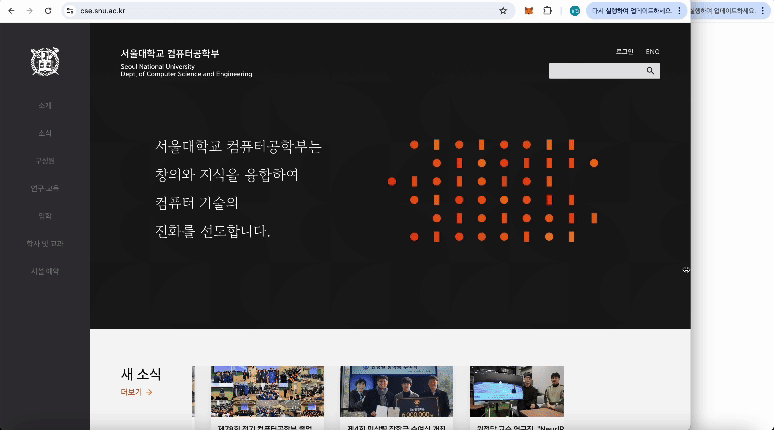The width and height of the screenshot is (774, 430).
Task: Click the Seoul National University emblem logo
Action: pos(45,62)
